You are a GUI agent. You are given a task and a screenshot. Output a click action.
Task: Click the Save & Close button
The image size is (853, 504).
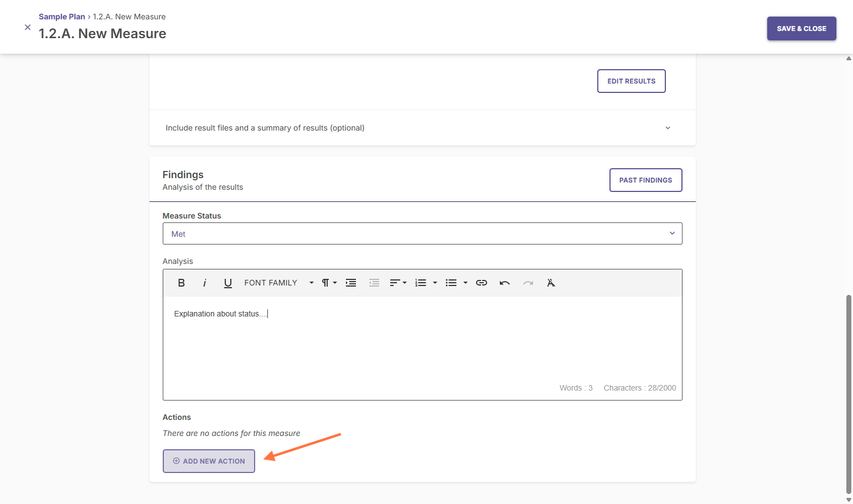[802, 29]
